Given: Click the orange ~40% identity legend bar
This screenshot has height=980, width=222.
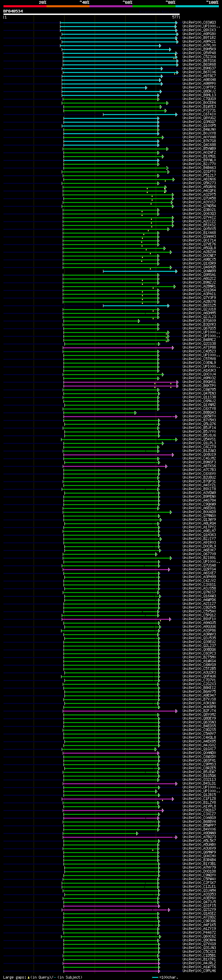Looking at the screenshot, I should (x=68, y=6).
